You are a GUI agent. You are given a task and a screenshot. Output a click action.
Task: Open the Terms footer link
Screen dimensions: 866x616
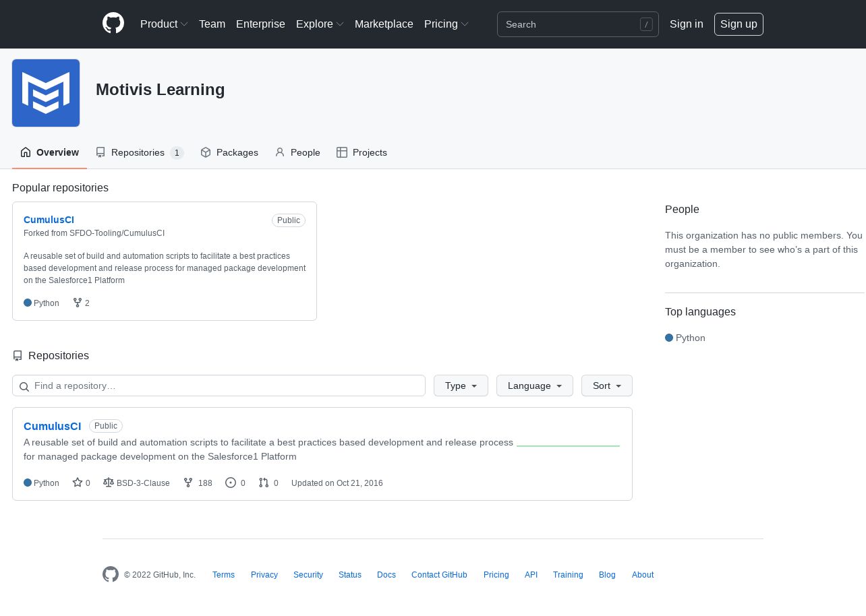click(223, 575)
